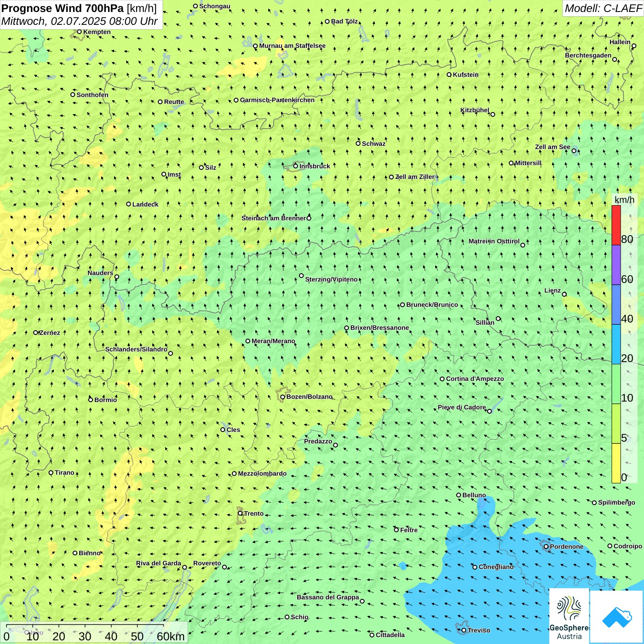Click the Cortina d'Ampezzo marker
The width and height of the screenshot is (644, 644).
[x=442, y=379]
